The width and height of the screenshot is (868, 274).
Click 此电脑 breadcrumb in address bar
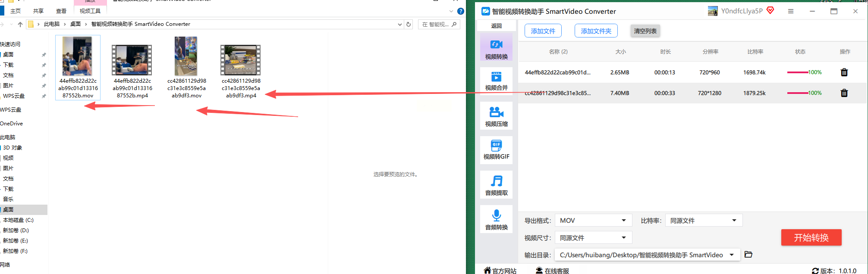tap(52, 24)
